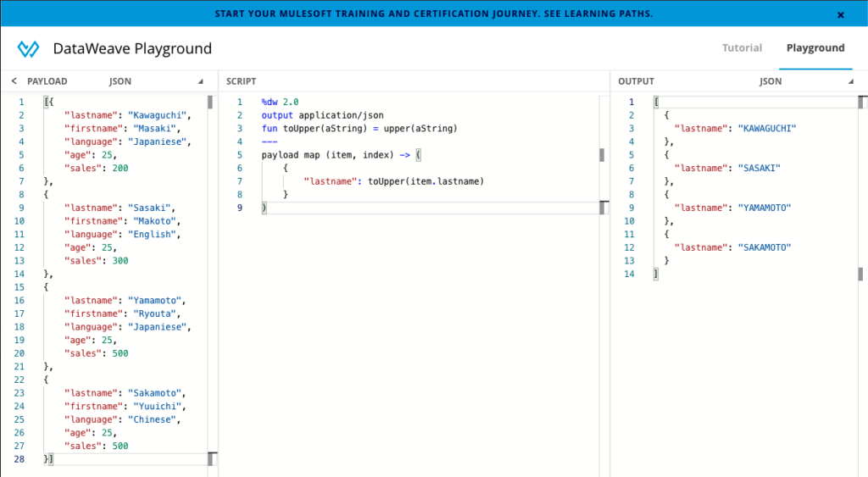Place cursor on the fun toUpper script line
This screenshot has width=868, height=477.
point(359,129)
